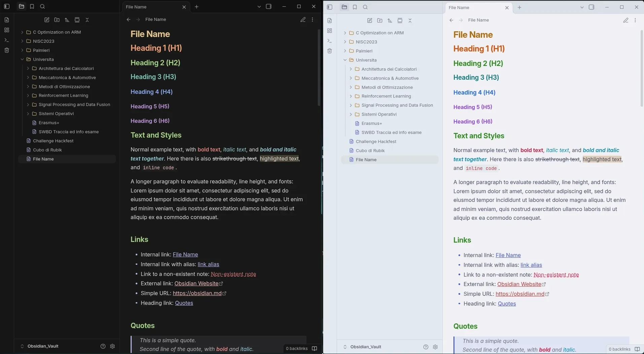
Task: Follow Obsidian Website link in dark window
Action: 197,283
